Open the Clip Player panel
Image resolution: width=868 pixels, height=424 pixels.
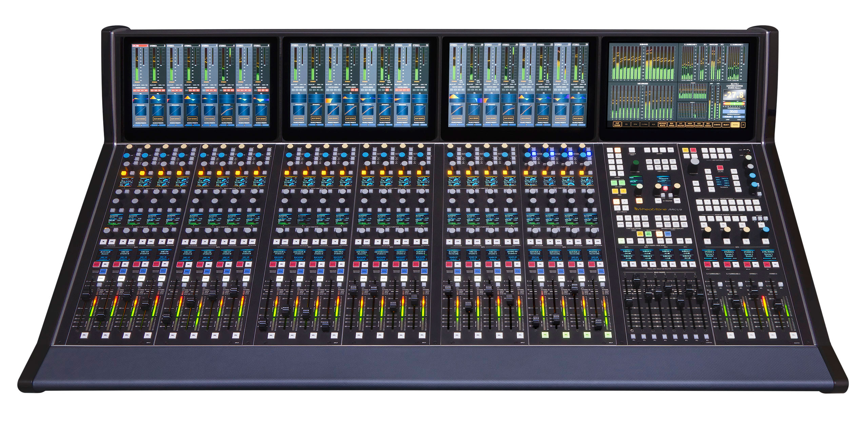click(617, 124)
